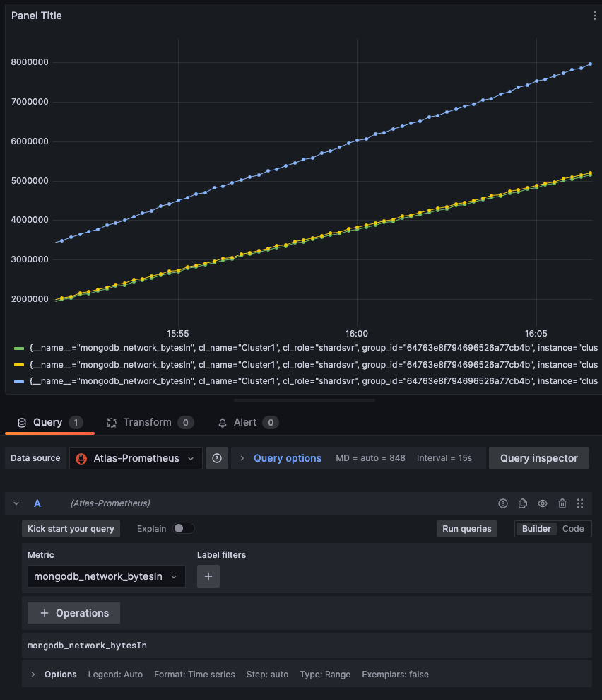Open the panel kebab menu
Image resolution: width=602 pixels, height=700 pixels.
click(x=594, y=15)
